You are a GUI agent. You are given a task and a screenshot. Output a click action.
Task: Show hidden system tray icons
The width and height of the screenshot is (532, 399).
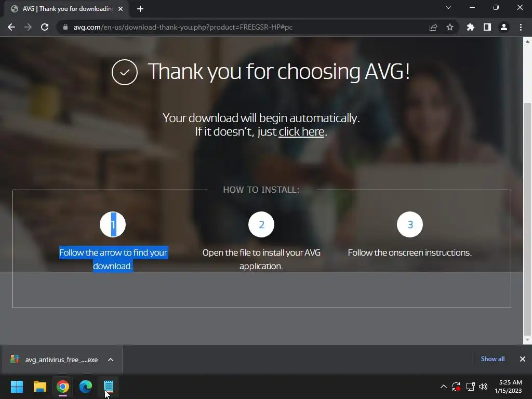point(444,387)
